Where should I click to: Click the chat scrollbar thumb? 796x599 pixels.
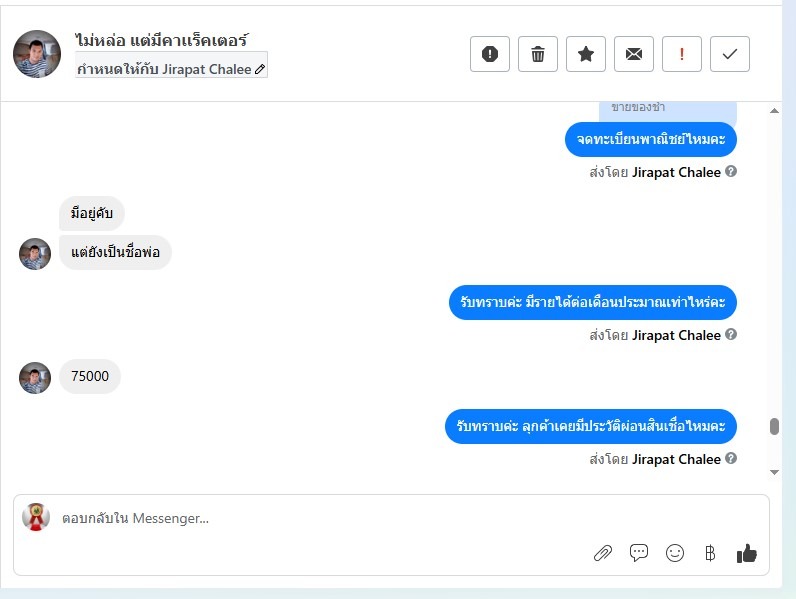[774, 426]
